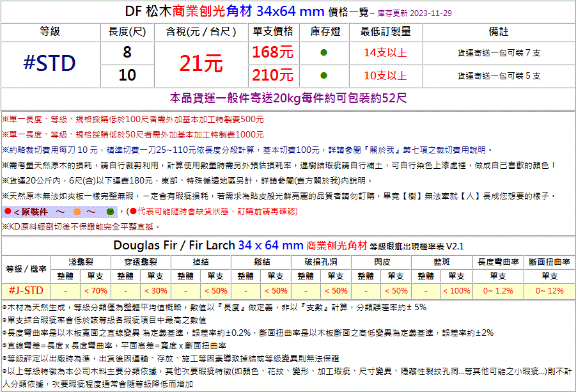The image size is (576, 392).
Task: Click the green stock light for 8尺 row
Action: coord(323,52)
